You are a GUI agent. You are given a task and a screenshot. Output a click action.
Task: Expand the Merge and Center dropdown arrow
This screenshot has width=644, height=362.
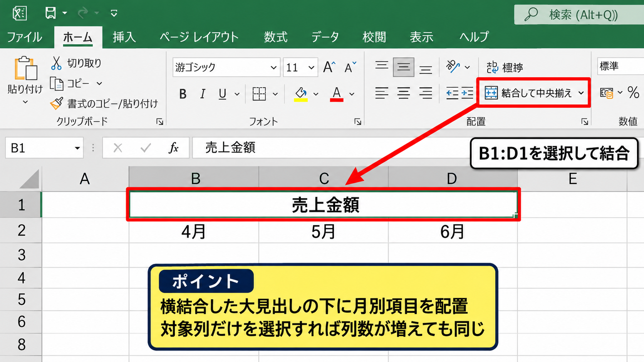(x=581, y=93)
